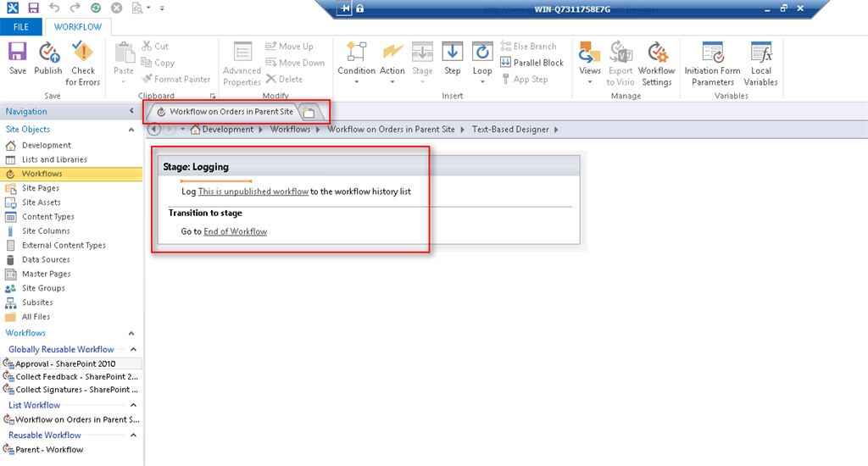Image resolution: width=868 pixels, height=466 pixels.
Task: Open Approval - SharePoint 2010 workflow
Action: (x=72, y=363)
